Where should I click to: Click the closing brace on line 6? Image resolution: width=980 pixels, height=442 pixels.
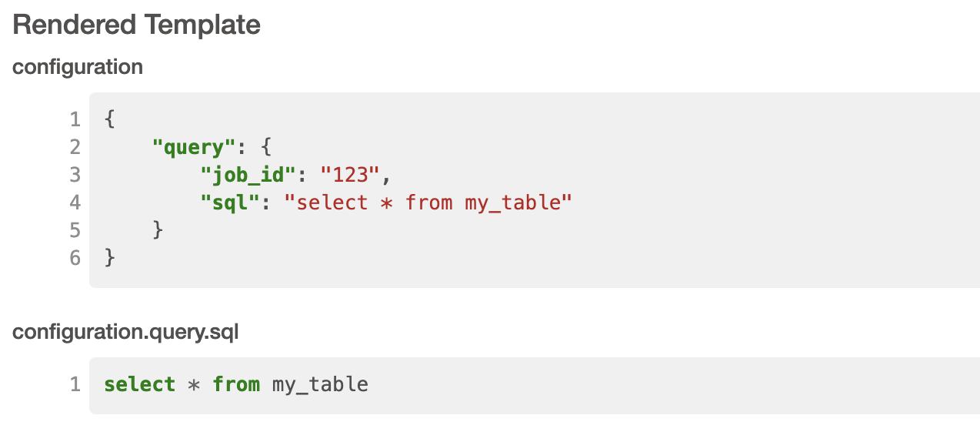click(110, 257)
